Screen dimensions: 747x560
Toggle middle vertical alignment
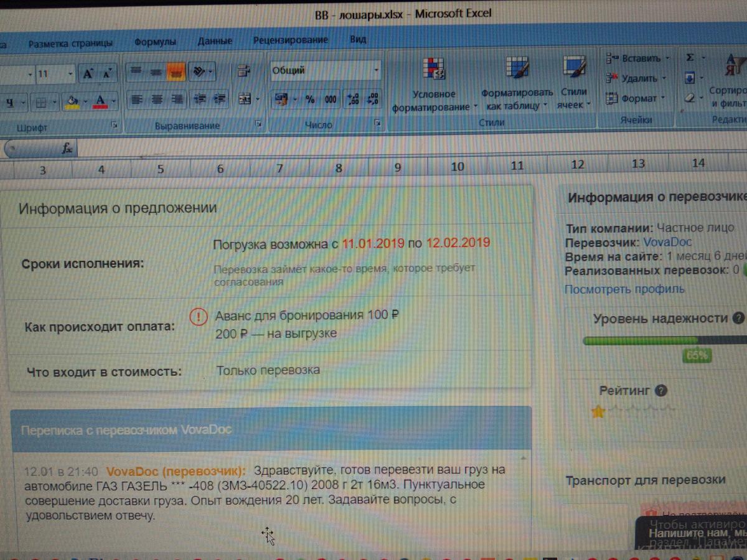156,72
